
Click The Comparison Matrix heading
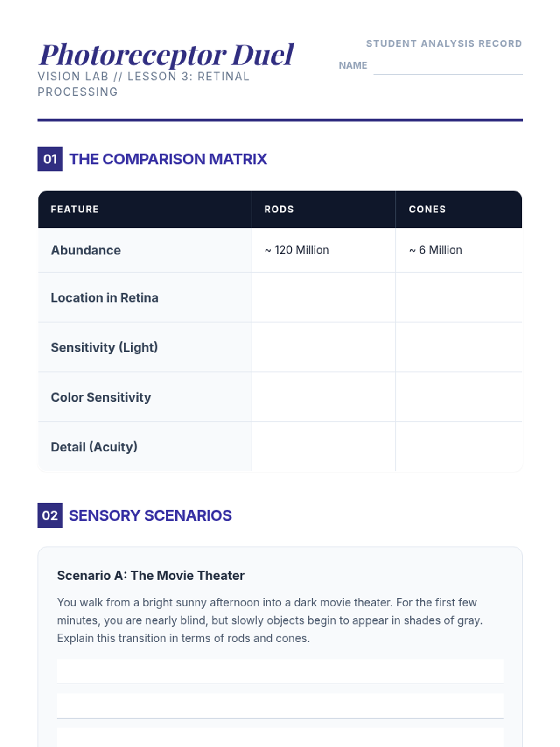(x=168, y=159)
